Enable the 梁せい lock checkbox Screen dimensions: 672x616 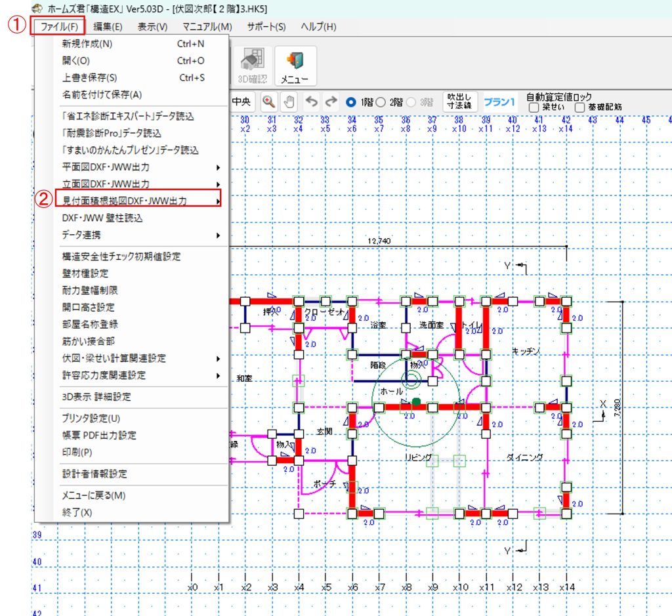pos(534,107)
